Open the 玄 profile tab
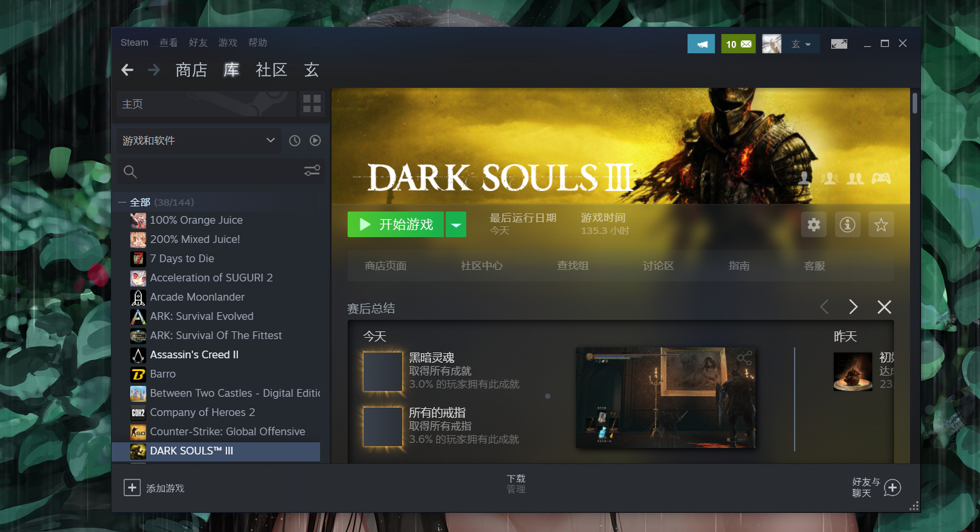 click(x=312, y=70)
